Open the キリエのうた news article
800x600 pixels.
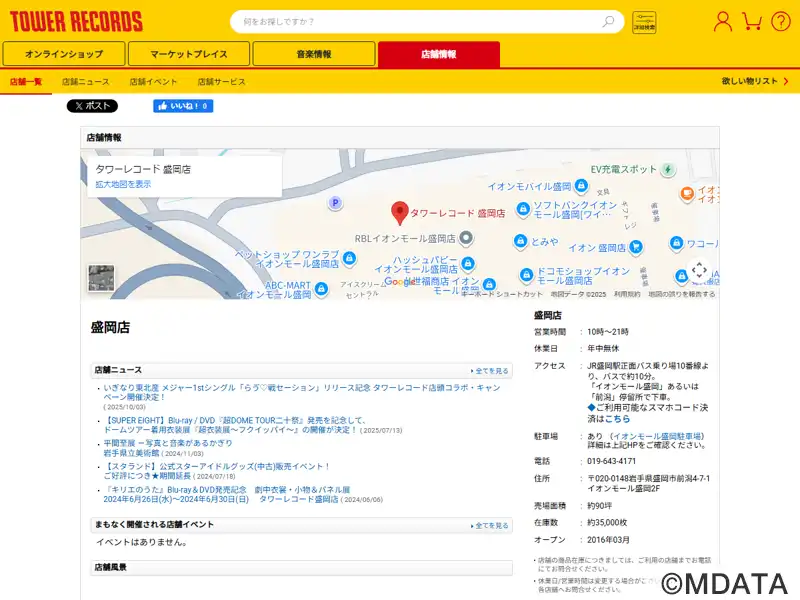click(x=227, y=494)
